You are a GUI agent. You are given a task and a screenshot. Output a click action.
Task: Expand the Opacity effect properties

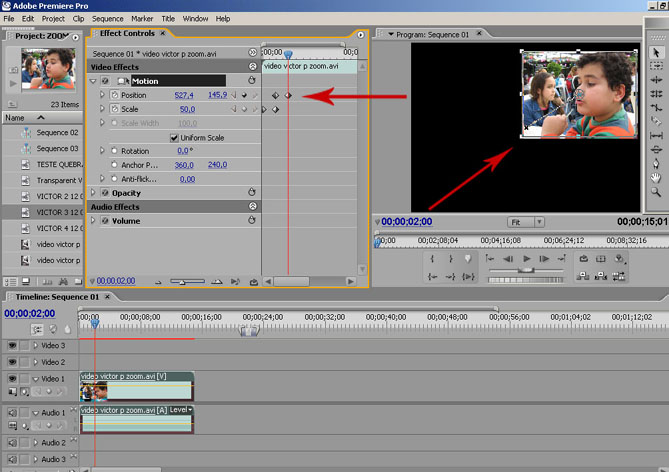pyautogui.click(x=93, y=193)
